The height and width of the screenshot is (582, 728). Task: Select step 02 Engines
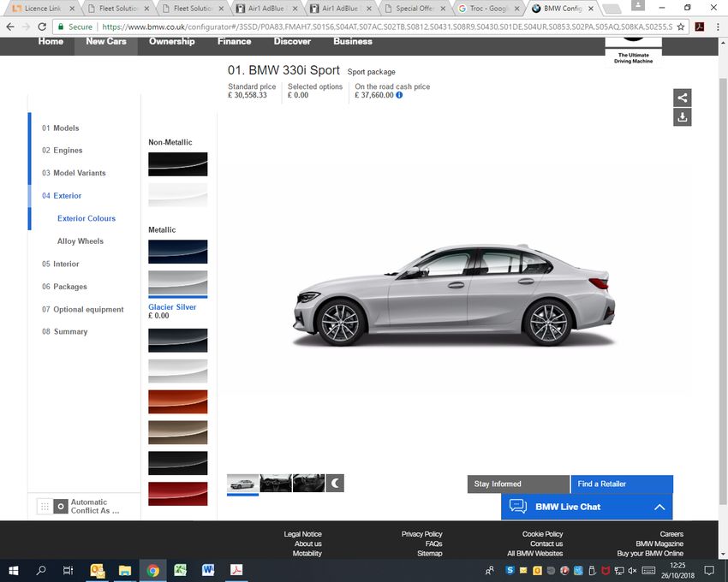click(x=63, y=151)
